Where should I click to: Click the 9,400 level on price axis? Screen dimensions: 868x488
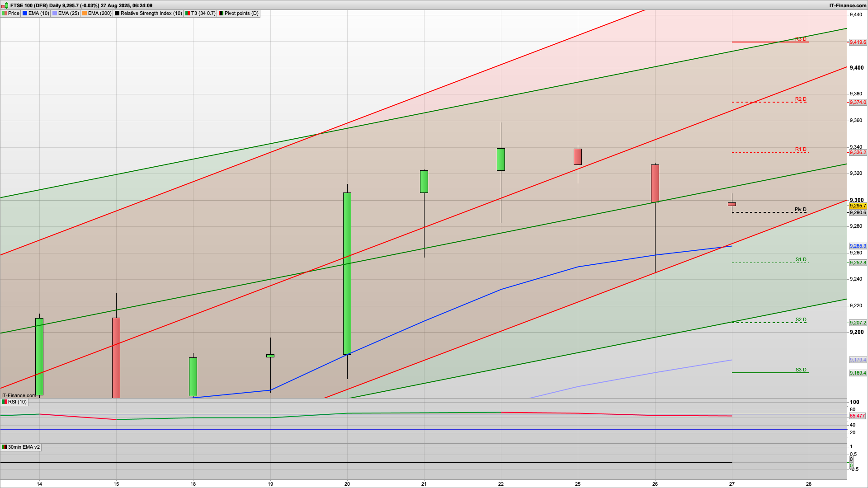pyautogui.click(x=857, y=68)
